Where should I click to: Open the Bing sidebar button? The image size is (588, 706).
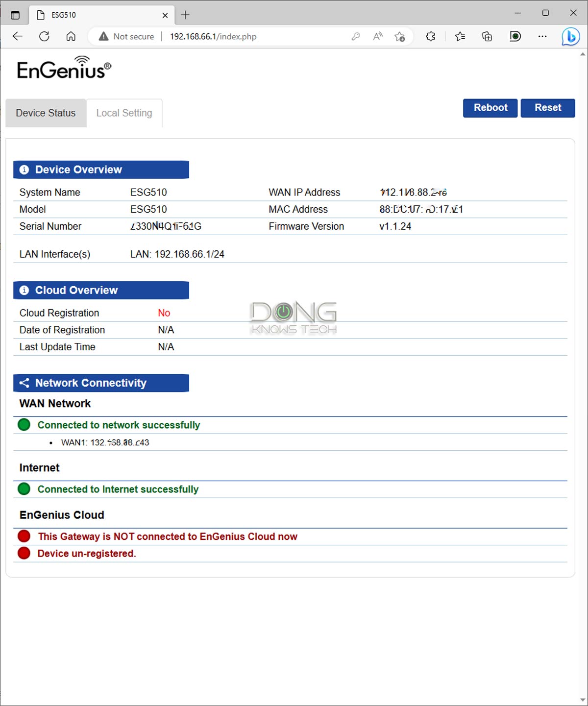(x=570, y=37)
